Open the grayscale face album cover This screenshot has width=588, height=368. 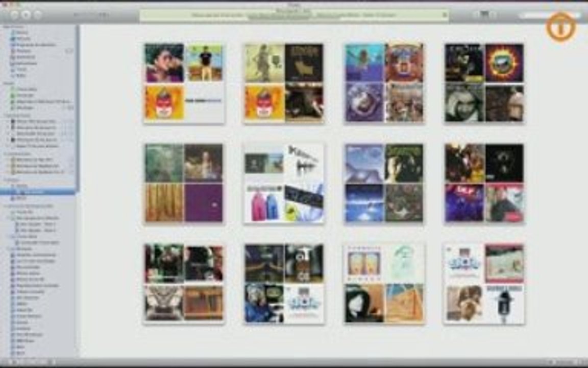464,103
